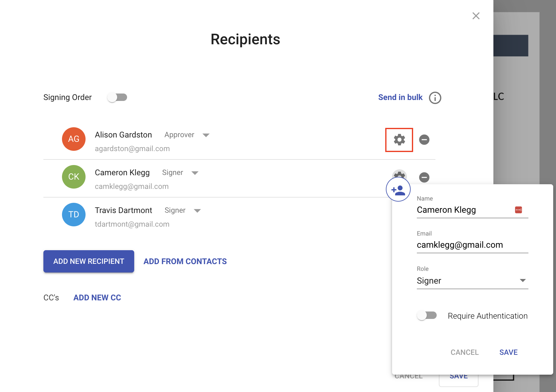
Task: Click the TD avatar for Travis Dartmont
Action: coord(74,215)
